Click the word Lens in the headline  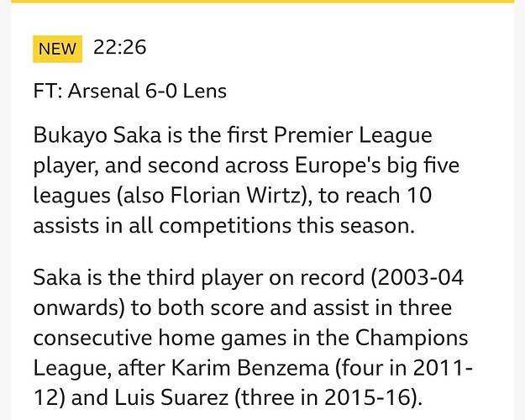205,91
